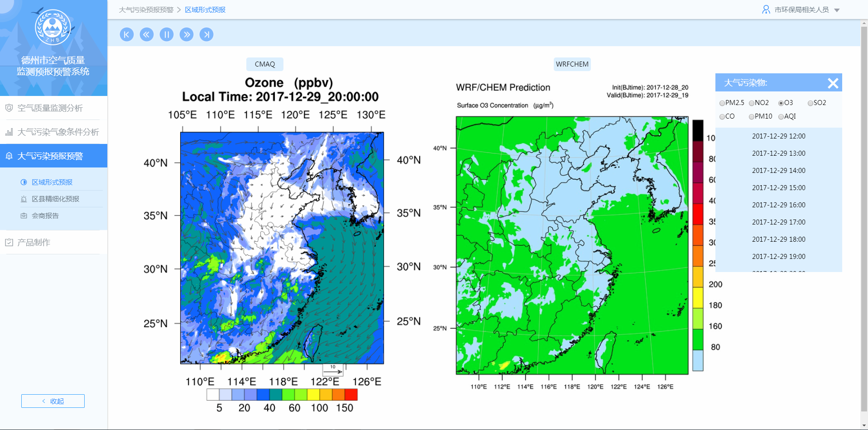Open 区县精细化预报 submenu item

click(55, 199)
